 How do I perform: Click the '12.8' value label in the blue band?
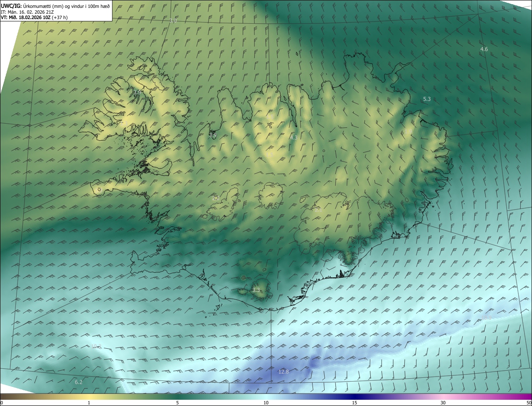283,372
